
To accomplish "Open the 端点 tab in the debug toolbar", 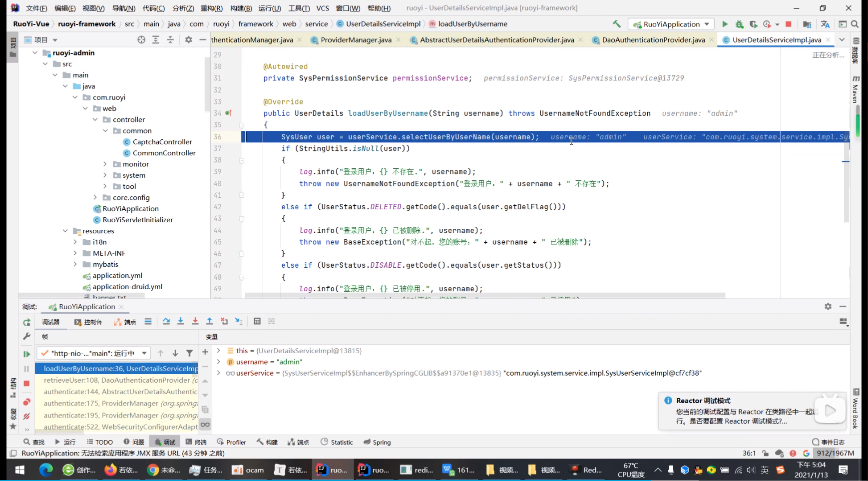I will (x=125, y=322).
